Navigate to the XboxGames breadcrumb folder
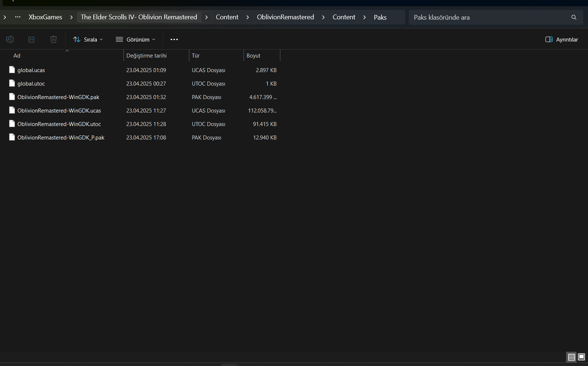Image resolution: width=588 pixels, height=366 pixels. click(x=46, y=17)
